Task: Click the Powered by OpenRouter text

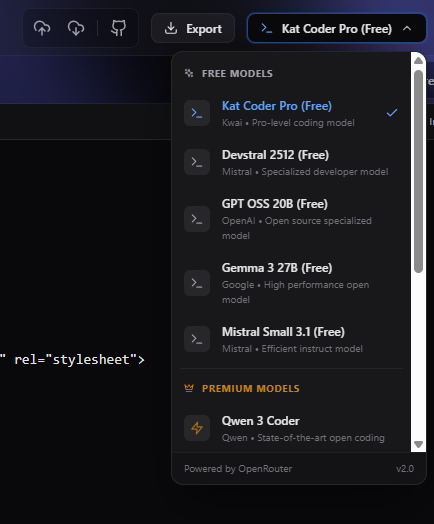Action: 238,469
